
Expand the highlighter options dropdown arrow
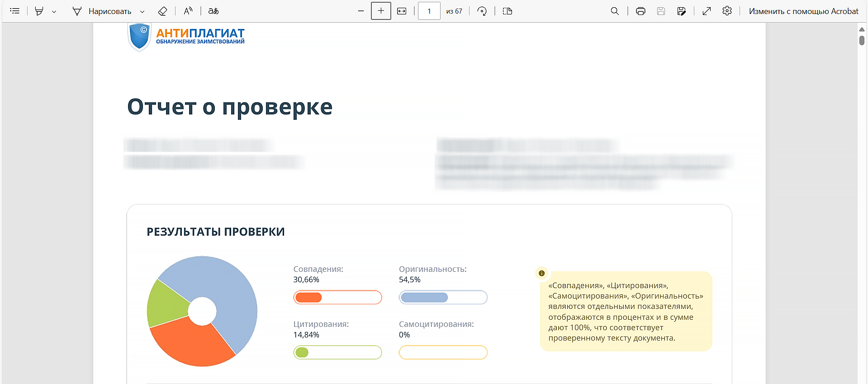54,12
